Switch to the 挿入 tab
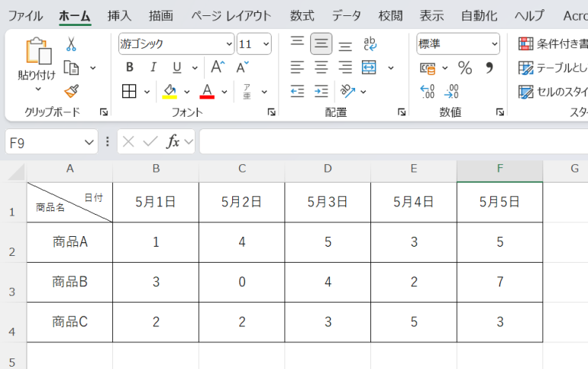This screenshot has width=588, height=369. [119, 16]
